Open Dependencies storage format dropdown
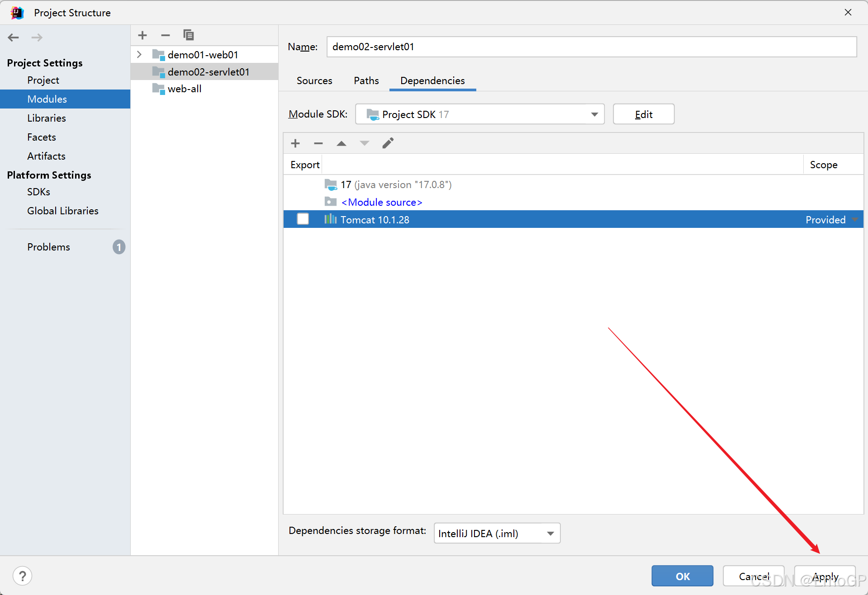The height and width of the screenshot is (595, 868). (497, 534)
